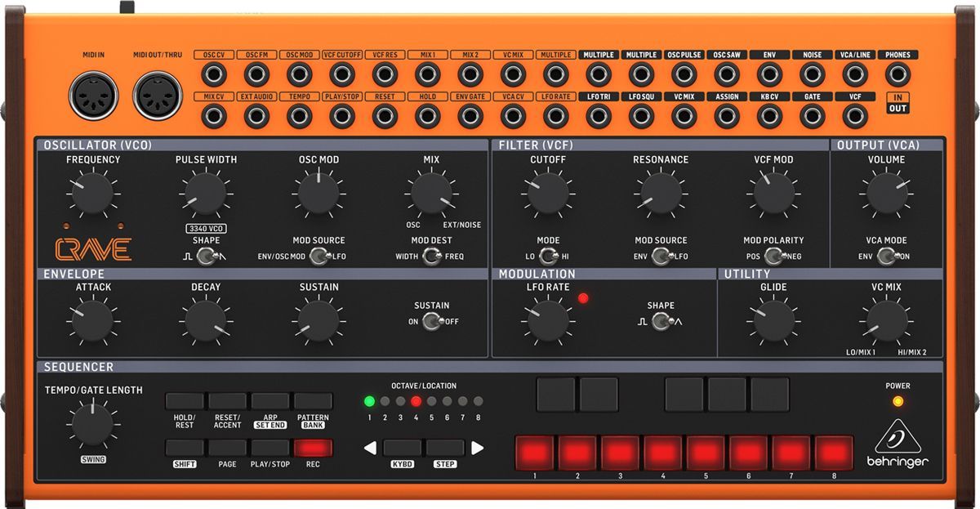Screen dimensions: 980x509
Task: Click the LFO RATE patch jack
Action: tap(555, 117)
